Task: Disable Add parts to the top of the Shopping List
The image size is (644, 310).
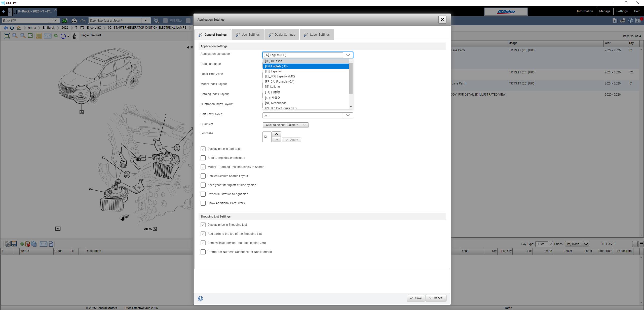Action: 203,234
